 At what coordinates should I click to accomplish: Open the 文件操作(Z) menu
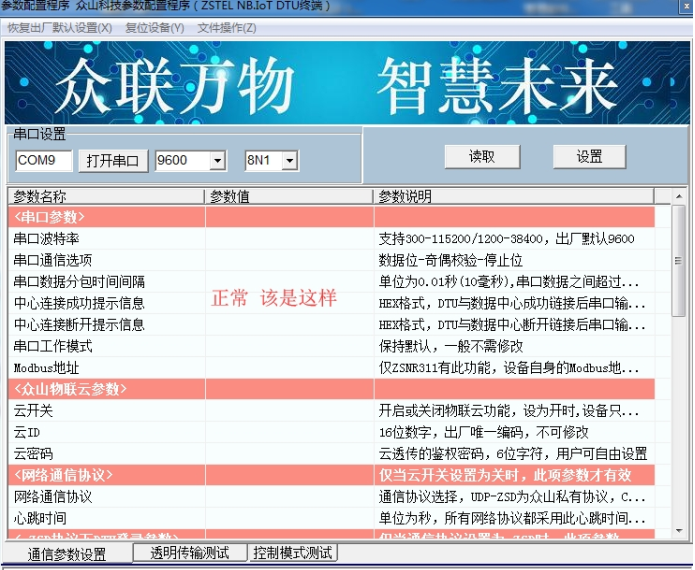coord(226,28)
